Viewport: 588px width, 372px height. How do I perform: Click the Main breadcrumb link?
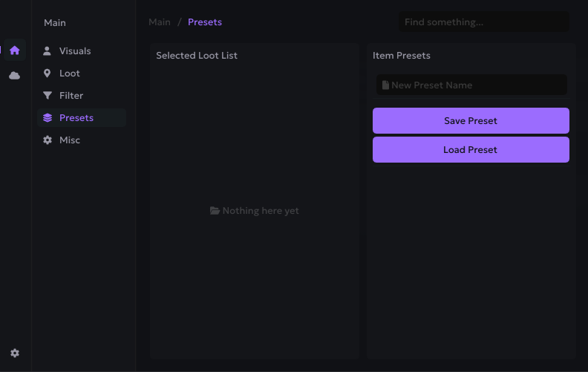(160, 22)
